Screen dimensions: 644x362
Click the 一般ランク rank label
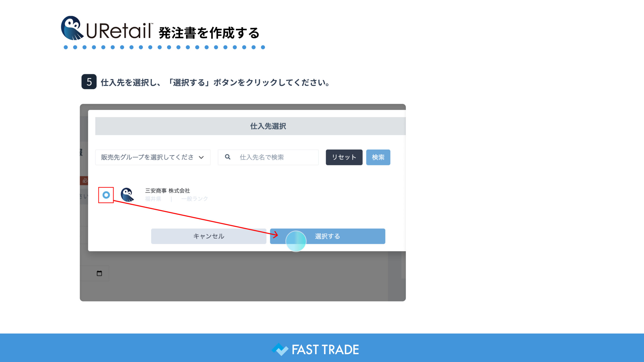[194, 199]
